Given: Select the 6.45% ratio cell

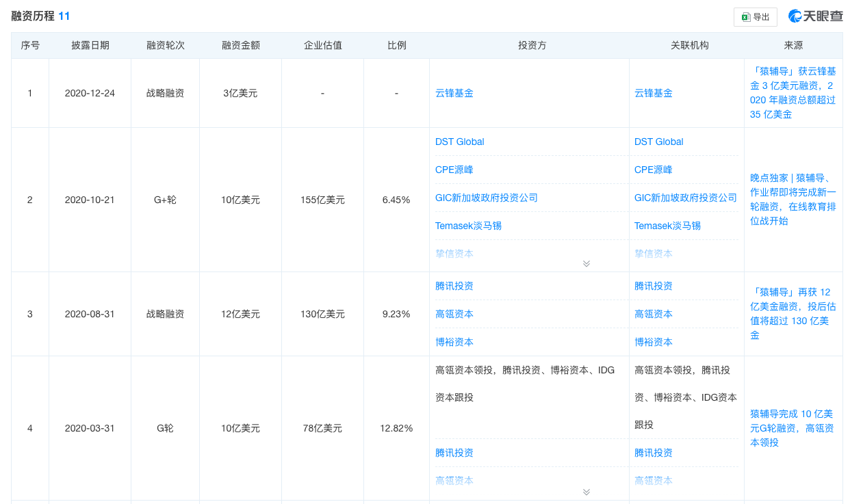Looking at the screenshot, I should (396, 200).
